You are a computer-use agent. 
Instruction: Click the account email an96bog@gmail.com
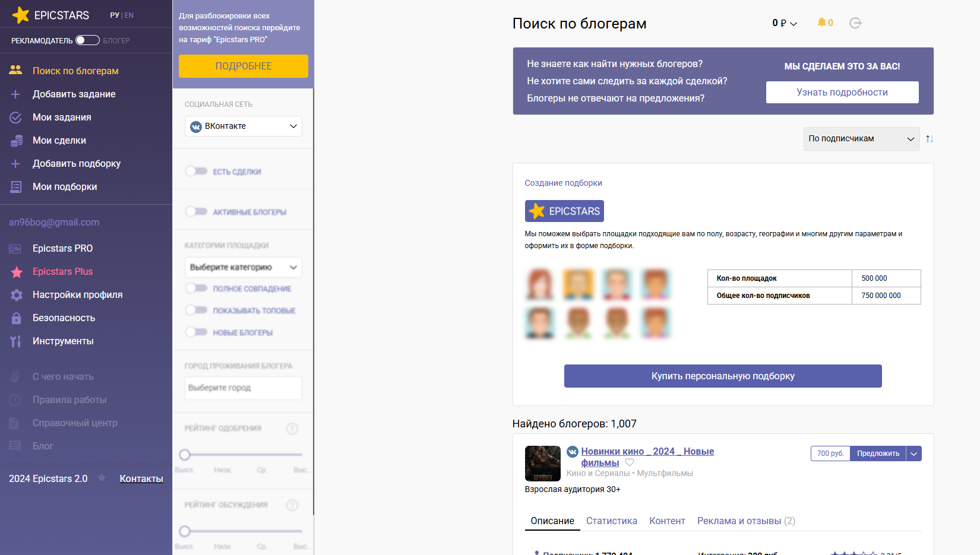pyautogui.click(x=54, y=223)
